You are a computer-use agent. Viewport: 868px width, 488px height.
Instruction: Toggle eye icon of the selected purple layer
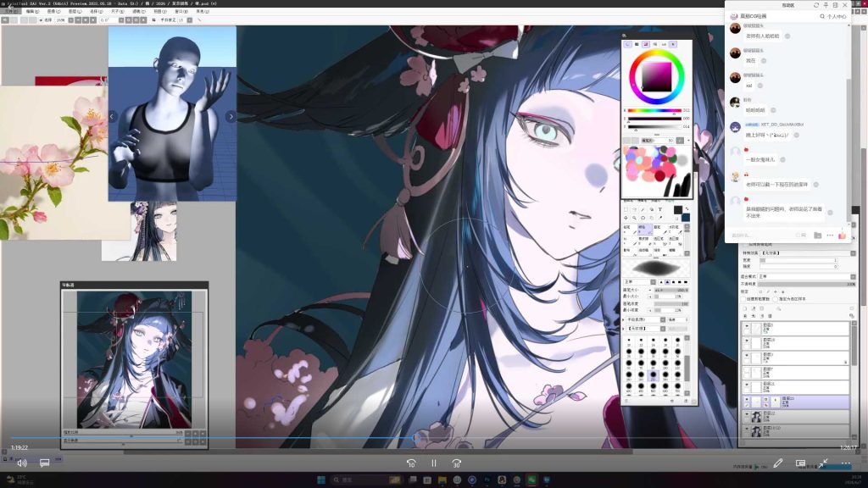[747, 399]
